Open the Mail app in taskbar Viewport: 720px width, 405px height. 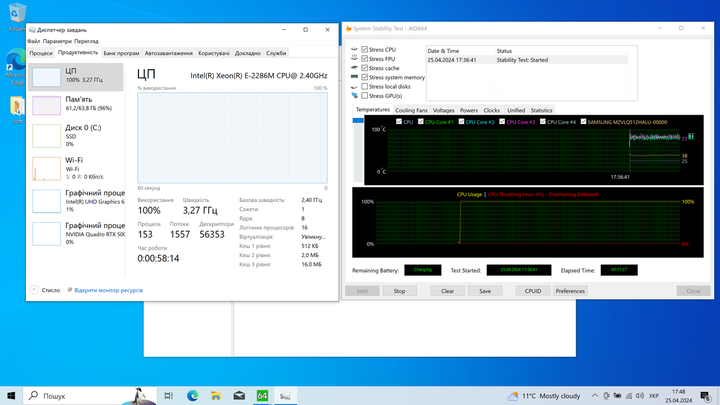(x=239, y=395)
